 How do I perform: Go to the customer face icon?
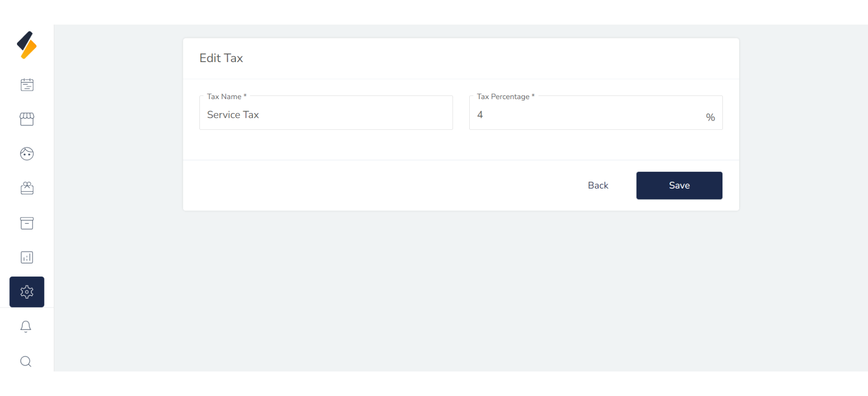[27, 154]
